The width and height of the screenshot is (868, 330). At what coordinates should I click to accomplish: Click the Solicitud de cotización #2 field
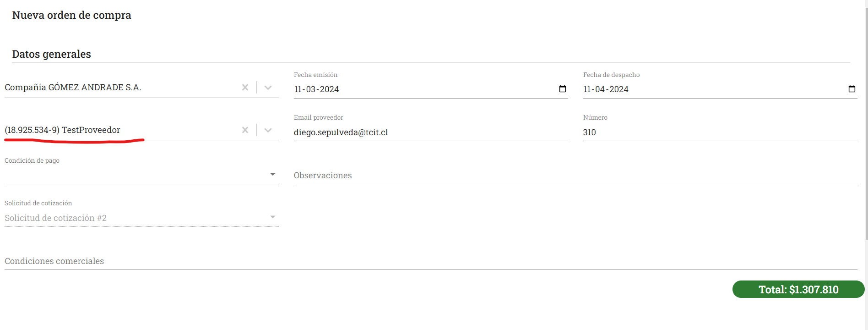(133, 218)
